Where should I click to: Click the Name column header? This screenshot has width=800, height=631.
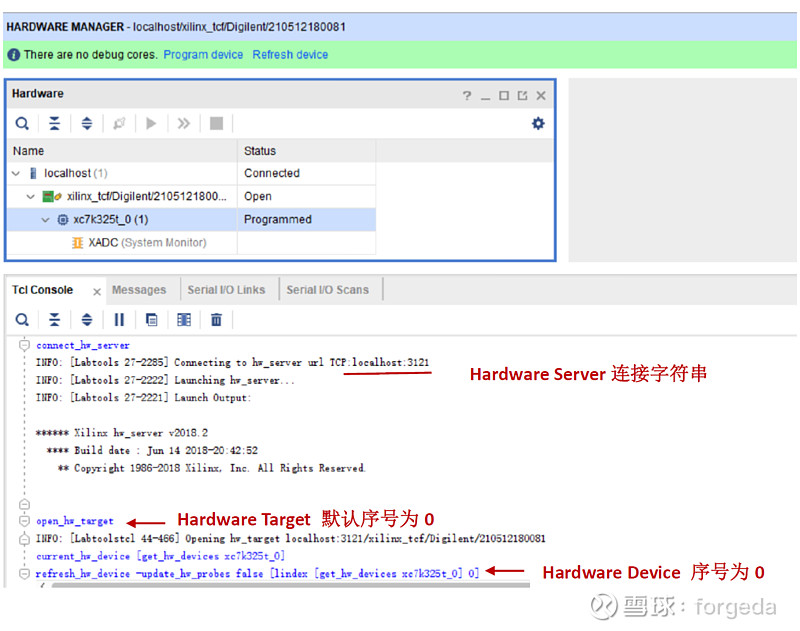(122, 151)
